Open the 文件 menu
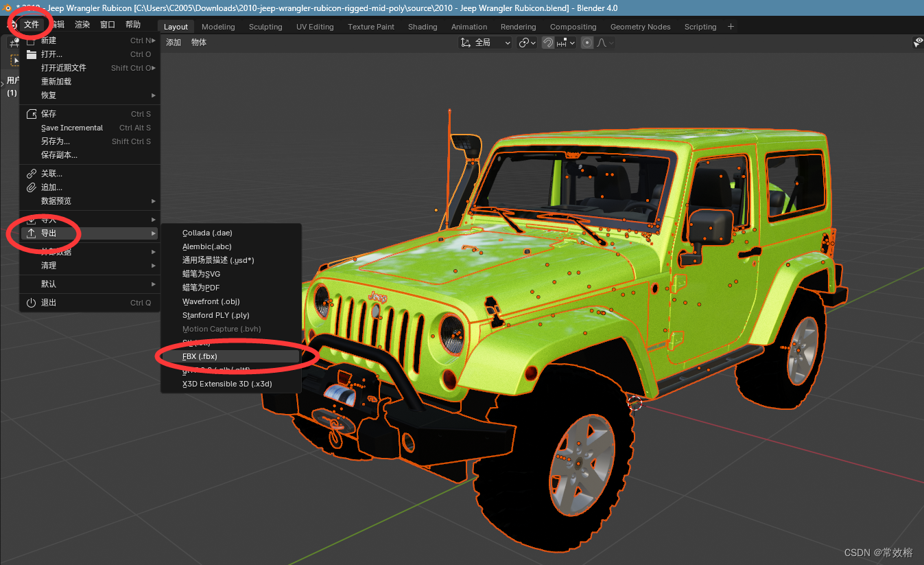This screenshot has height=565, width=924. point(32,25)
